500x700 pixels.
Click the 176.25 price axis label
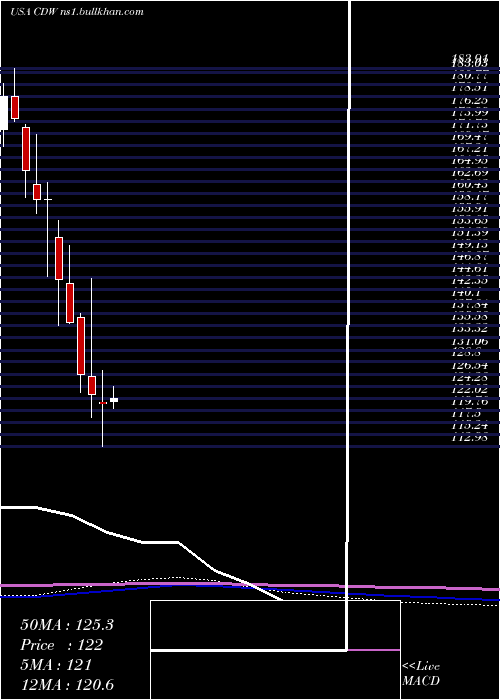pos(469,101)
